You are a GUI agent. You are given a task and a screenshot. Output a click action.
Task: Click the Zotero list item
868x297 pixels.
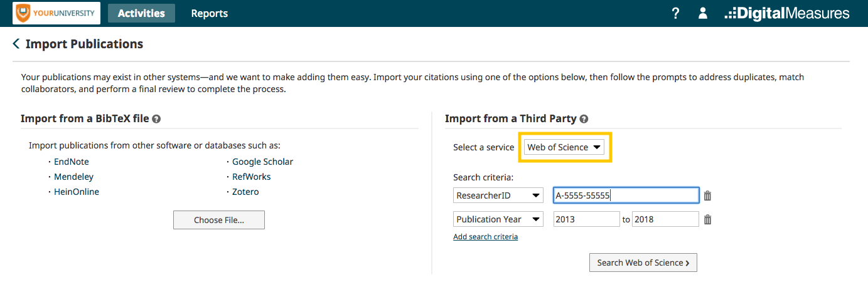pos(245,192)
